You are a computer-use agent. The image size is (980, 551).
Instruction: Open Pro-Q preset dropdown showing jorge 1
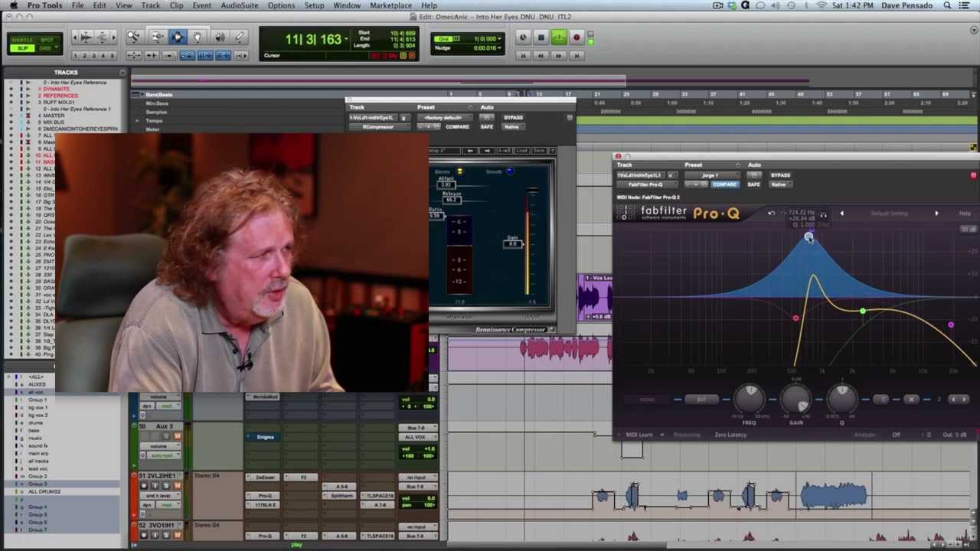tap(710, 175)
